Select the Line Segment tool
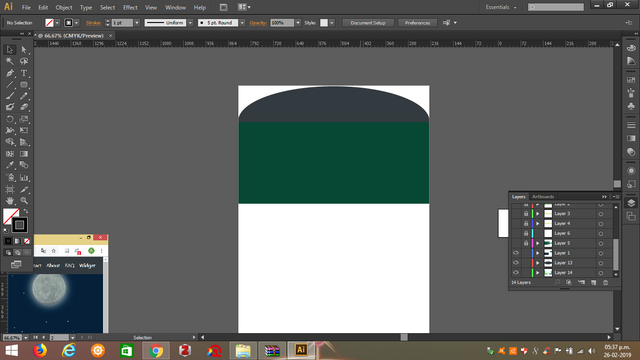 pos(10,85)
